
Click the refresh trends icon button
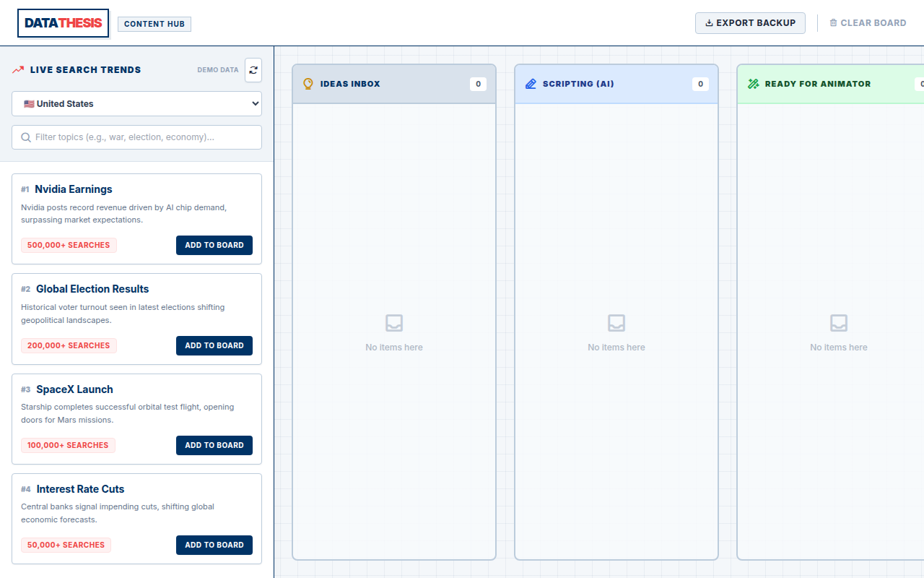[253, 70]
